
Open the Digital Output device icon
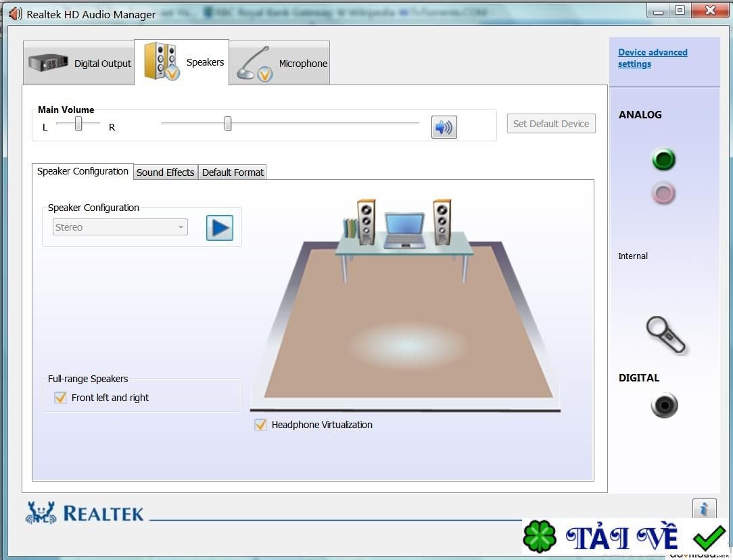47,63
